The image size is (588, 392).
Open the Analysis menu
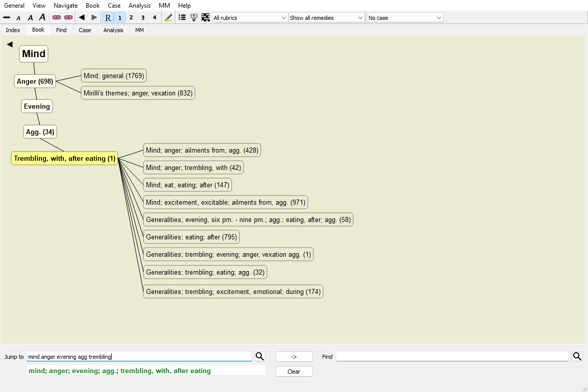tap(139, 5)
